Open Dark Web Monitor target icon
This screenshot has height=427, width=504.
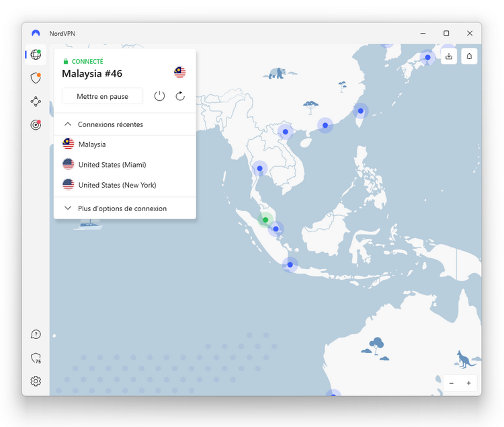(36, 125)
